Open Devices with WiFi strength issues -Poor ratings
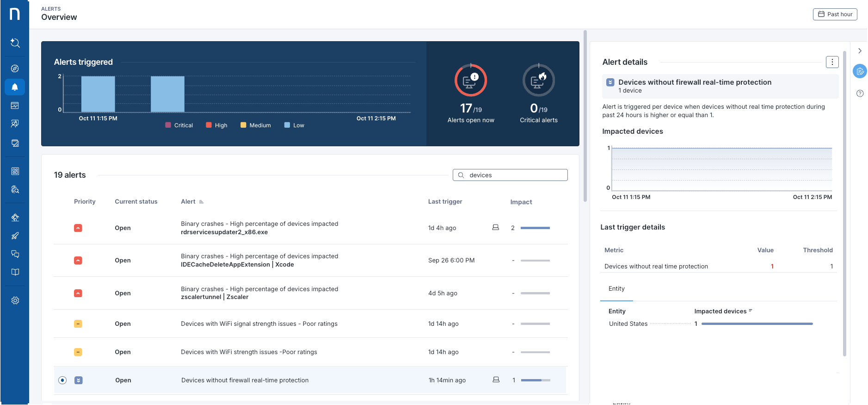 tap(310, 352)
